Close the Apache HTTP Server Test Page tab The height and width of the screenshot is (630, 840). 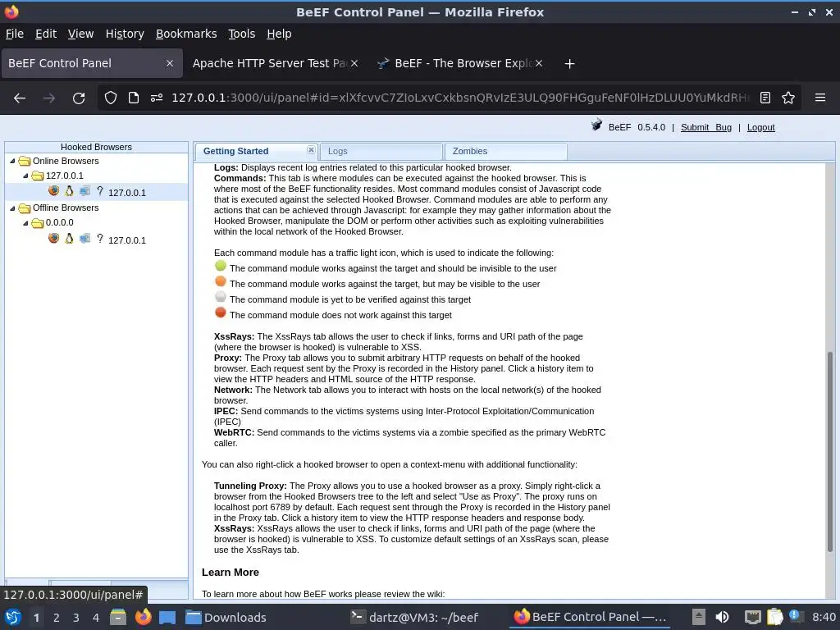click(x=354, y=63)
